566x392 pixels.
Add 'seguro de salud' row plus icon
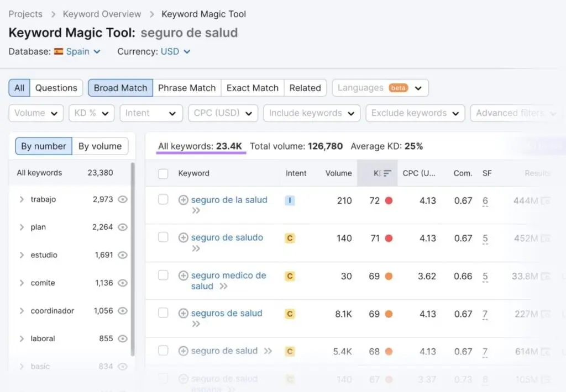[x=184, y=351]
